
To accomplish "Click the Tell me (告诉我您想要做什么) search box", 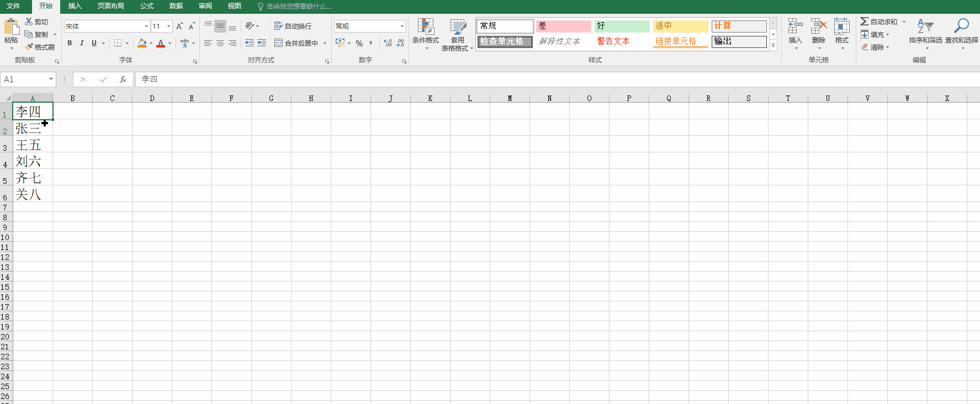I will click(294, 7).
